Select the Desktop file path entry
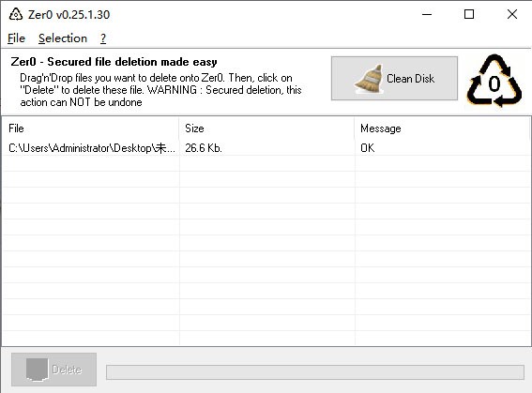532x393 pixels. (x=92, y=148)
